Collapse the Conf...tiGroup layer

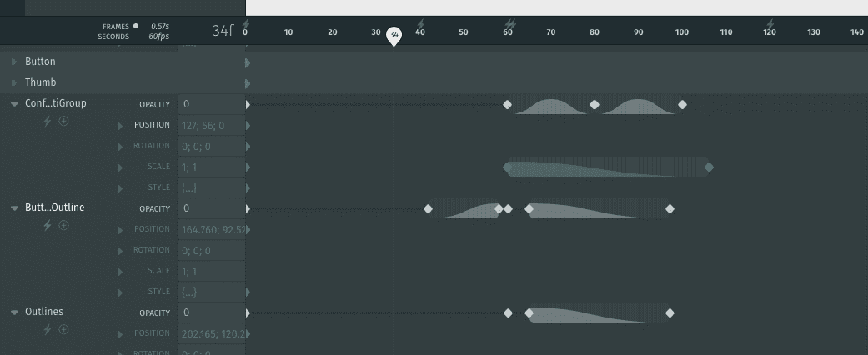(x=15, y=104)
